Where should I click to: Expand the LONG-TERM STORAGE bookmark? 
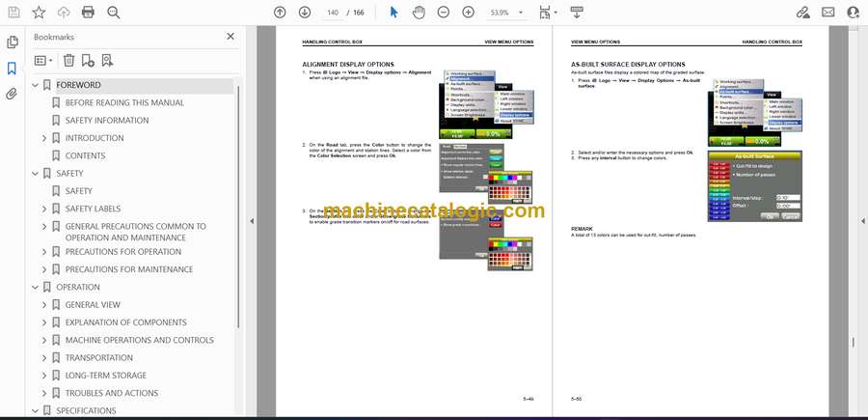tap(44, 376)
